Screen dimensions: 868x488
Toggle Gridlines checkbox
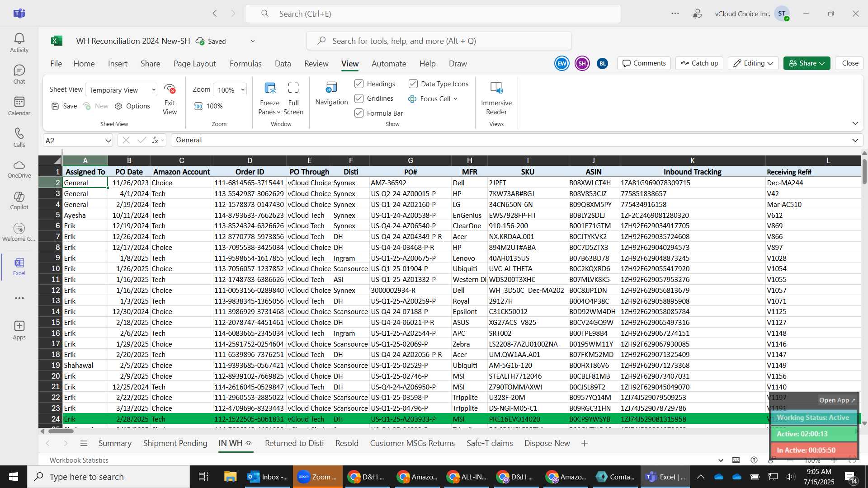[359, 98]
